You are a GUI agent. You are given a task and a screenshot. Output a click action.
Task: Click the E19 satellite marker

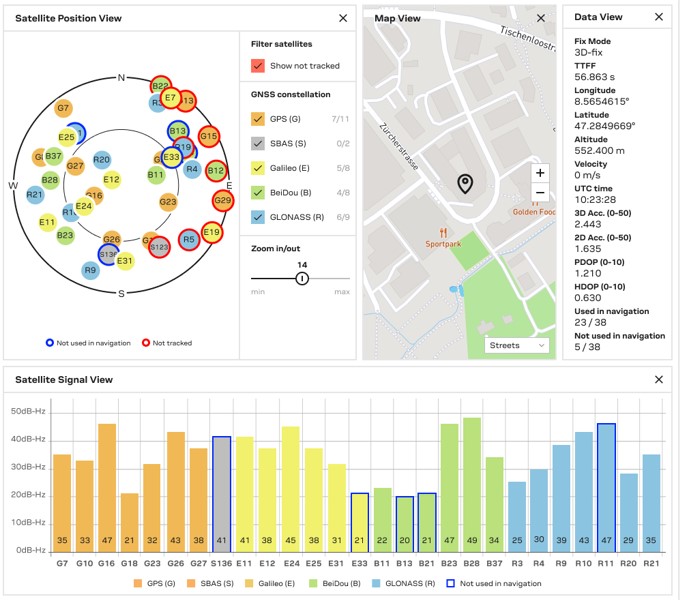[211, 233]
